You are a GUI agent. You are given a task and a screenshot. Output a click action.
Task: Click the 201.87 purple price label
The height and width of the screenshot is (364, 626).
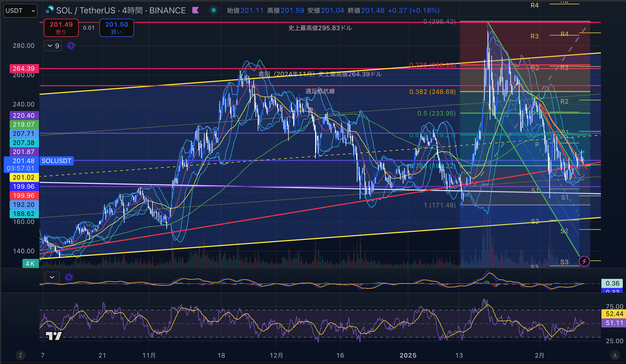(x=24, y=152)
